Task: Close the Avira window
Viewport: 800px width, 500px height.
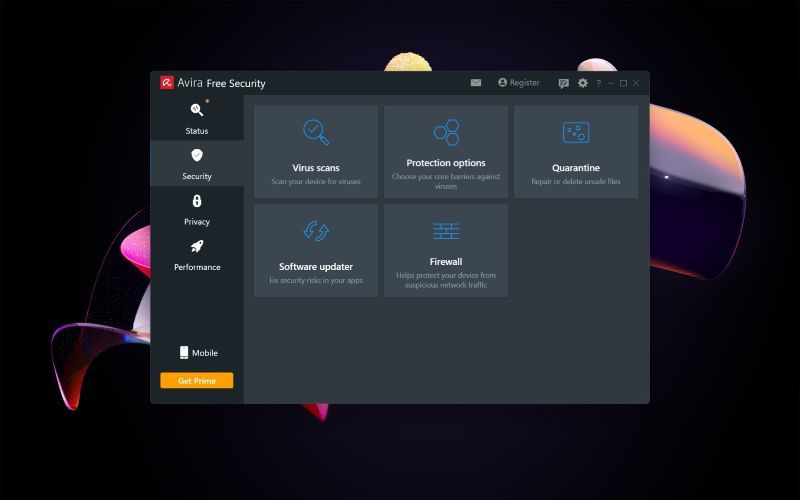Action: [x=636, y=83]
